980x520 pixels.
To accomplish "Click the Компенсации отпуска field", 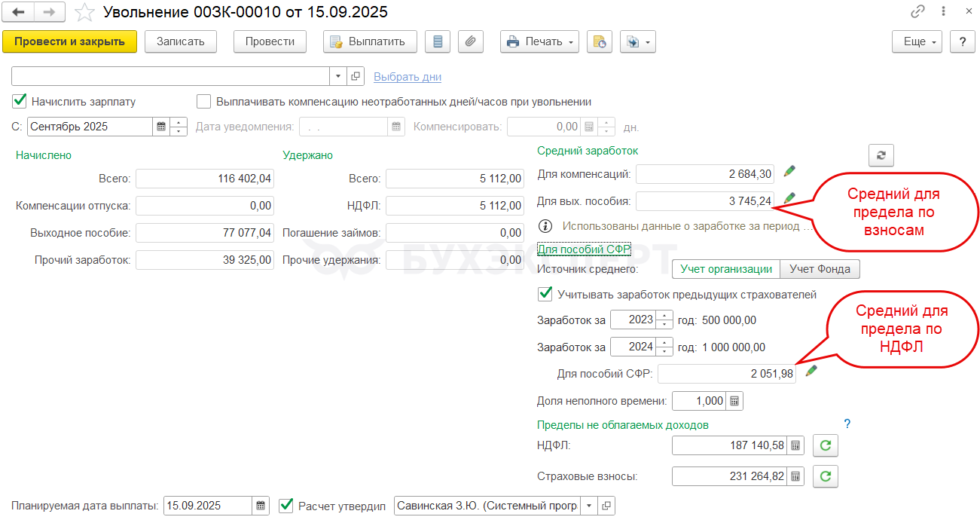I will [x=205, y=206].
